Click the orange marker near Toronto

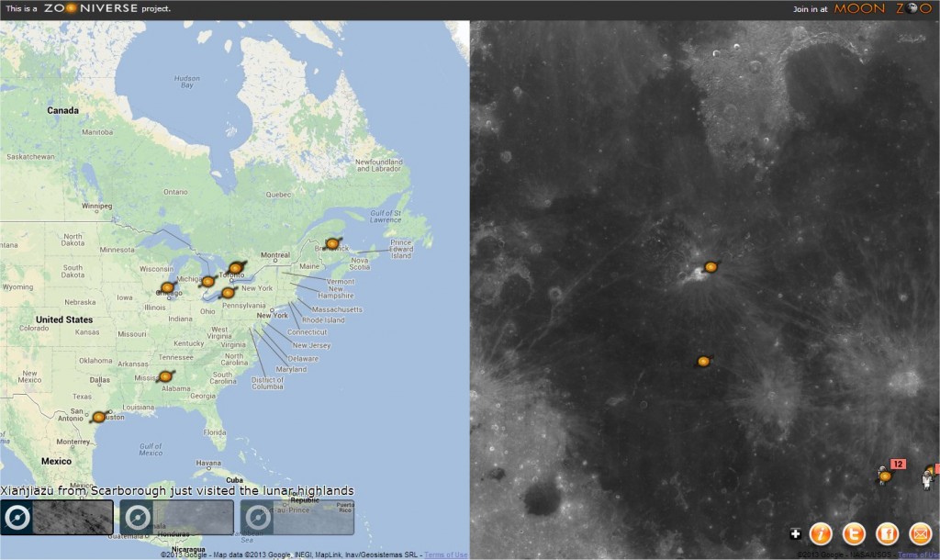click(236, 268)
